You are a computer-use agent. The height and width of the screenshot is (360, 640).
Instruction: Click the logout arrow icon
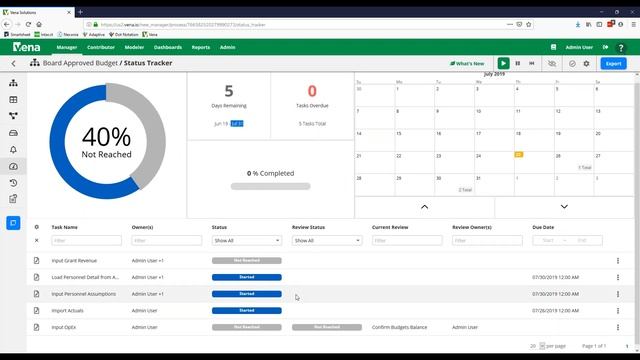[605, 47]
